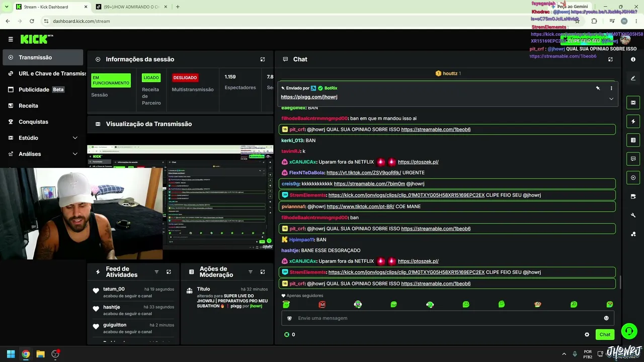Viewport: 644px width, 362px height.
Task: Open pinned message three-dot options
Action: click(x=611, y=88)
